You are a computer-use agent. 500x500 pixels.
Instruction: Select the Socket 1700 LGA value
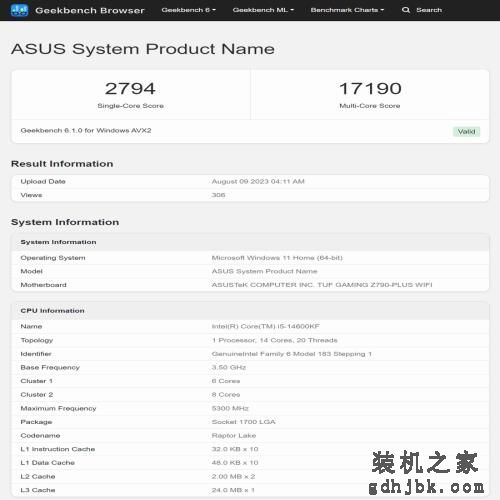(x=243, y=422)
